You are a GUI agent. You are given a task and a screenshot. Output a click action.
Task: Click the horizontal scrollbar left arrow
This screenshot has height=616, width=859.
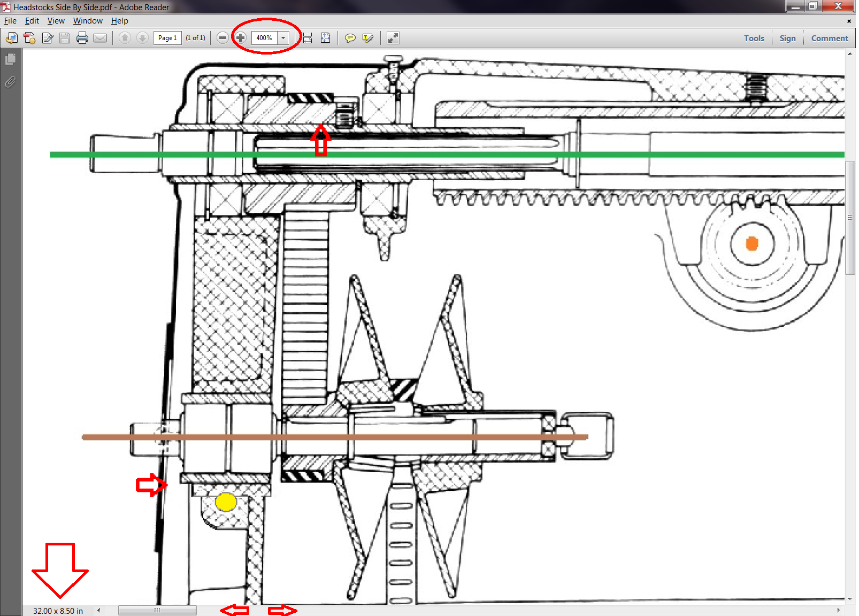coord(99,610)
